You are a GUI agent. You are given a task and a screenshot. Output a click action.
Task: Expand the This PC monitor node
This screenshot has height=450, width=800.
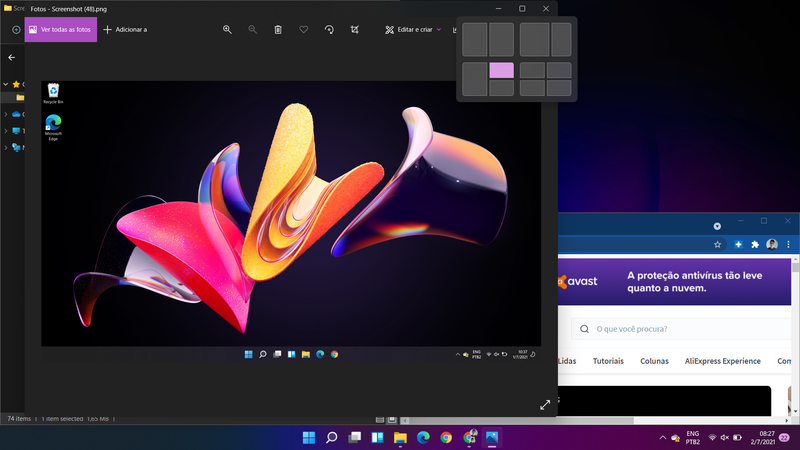coord(6,131)
